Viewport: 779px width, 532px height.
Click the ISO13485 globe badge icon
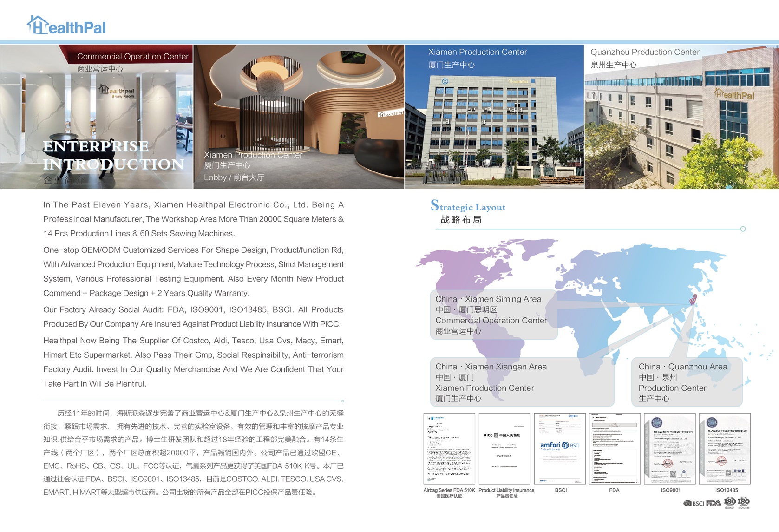click(744, 502)
